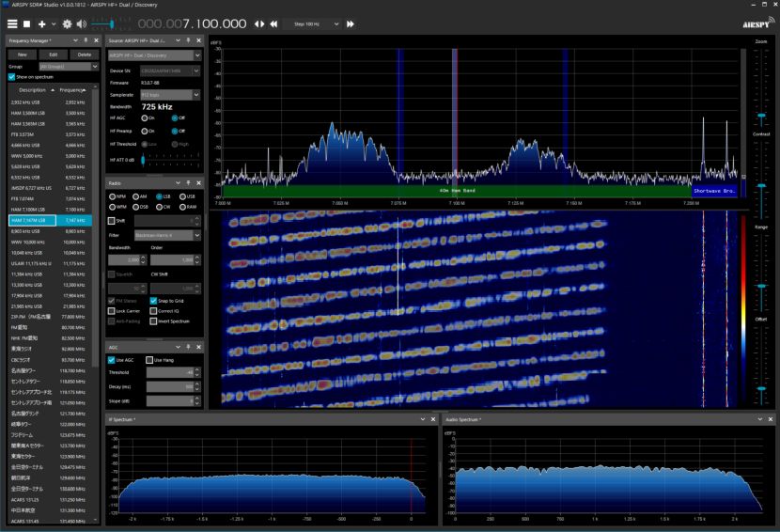This screenshot has width=780, height=532.
Task: Enable Lock Carrier checkbox
Action: tap(112, 311)
